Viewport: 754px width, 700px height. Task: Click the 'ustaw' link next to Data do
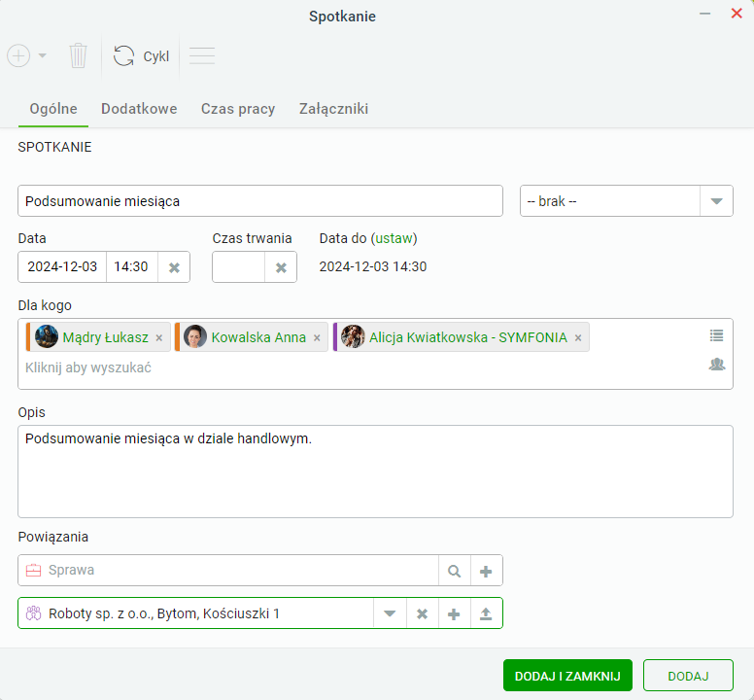(x=394, y=238)
